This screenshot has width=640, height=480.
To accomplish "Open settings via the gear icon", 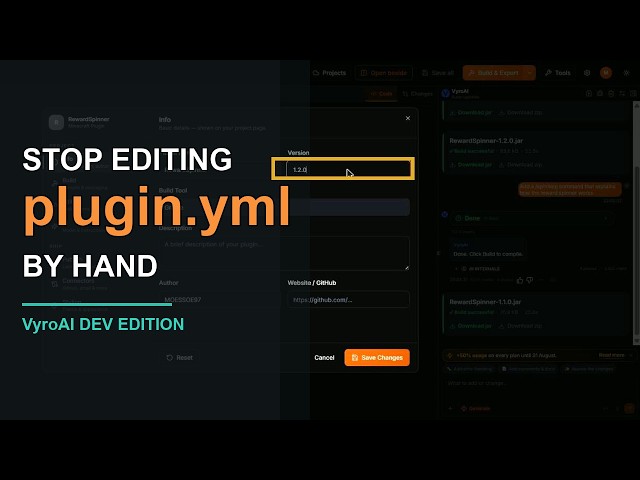I will pos(587,73).
